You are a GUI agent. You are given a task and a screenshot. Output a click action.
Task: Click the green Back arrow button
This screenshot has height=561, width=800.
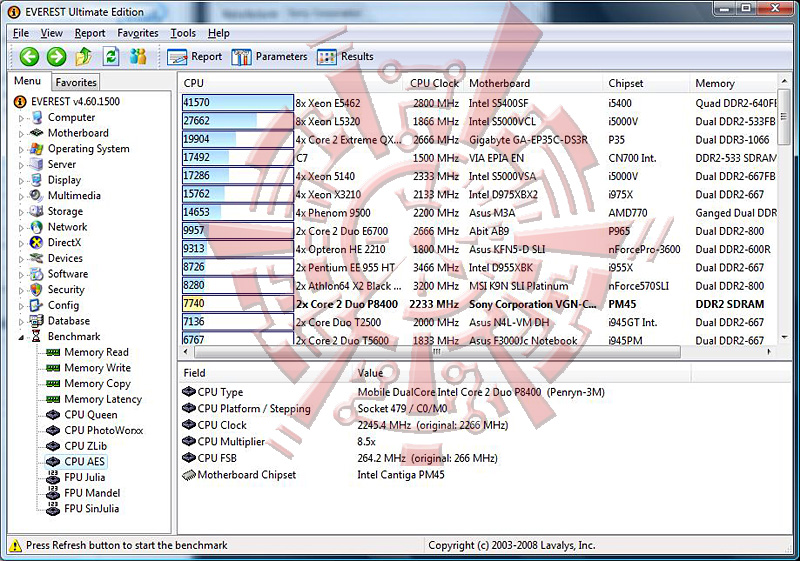point(29,57)
